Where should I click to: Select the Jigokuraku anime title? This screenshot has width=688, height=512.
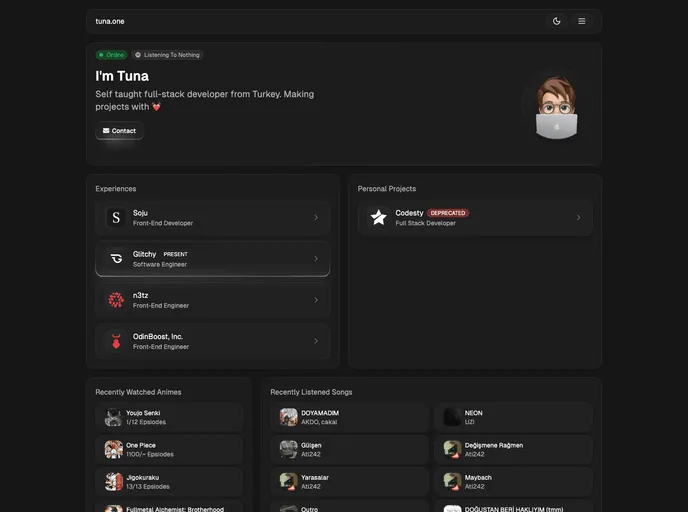click(143, 477)
